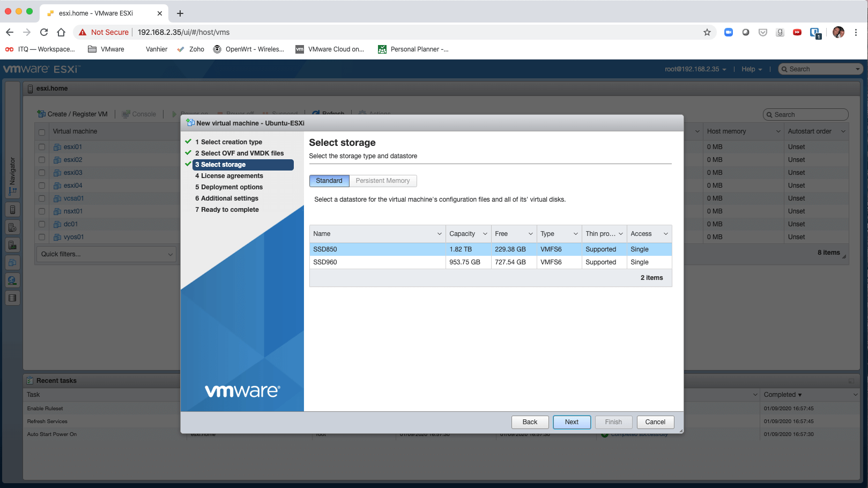Image resolution: width=868 pixels, height=488 pixels.
Task: Open Virtual Machines icon in navigator sidebar
Action: click(12, 263)
